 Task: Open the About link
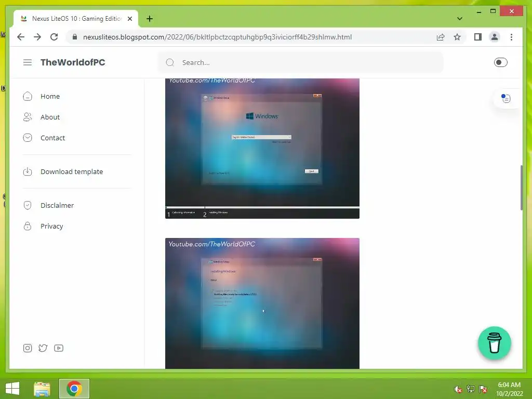point(50,117)
